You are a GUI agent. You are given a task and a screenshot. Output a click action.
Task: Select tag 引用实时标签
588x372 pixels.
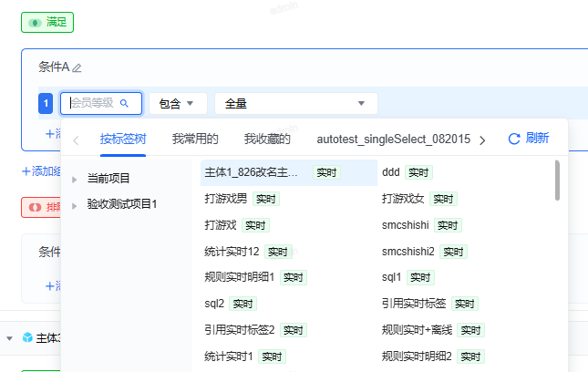coord(414,304)
